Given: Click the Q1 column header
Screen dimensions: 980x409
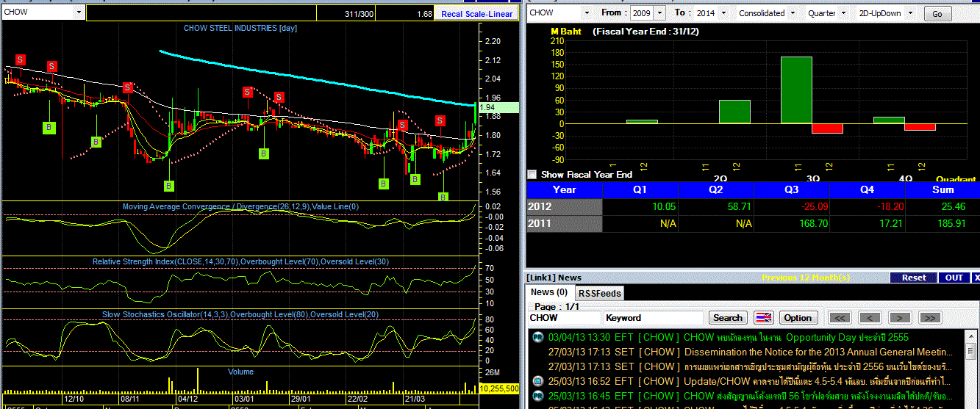Looking at the screenshot, I should point(642,189).
